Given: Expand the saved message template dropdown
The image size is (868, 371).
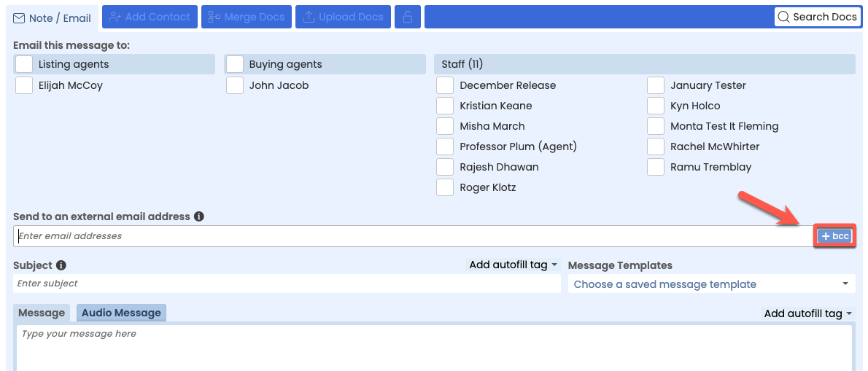Looking at the screenshot, I should 711,284.
